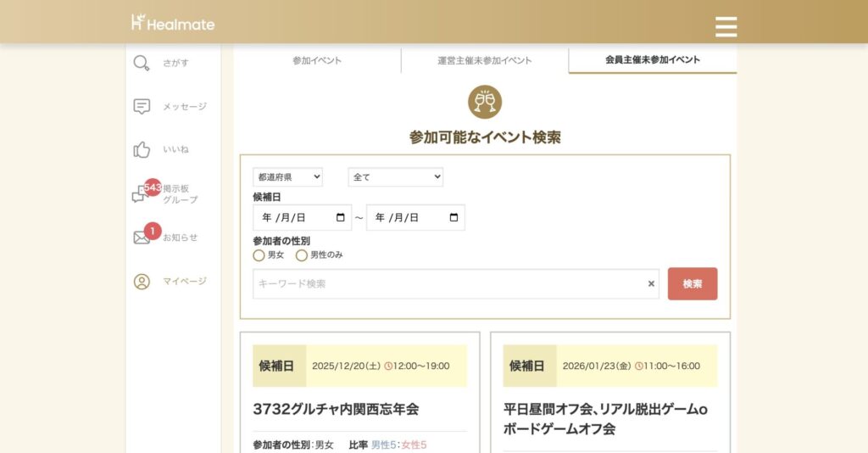Click the 男性5 ratio text
Viewport: 868px width, 453px height.
pos(384,445)
